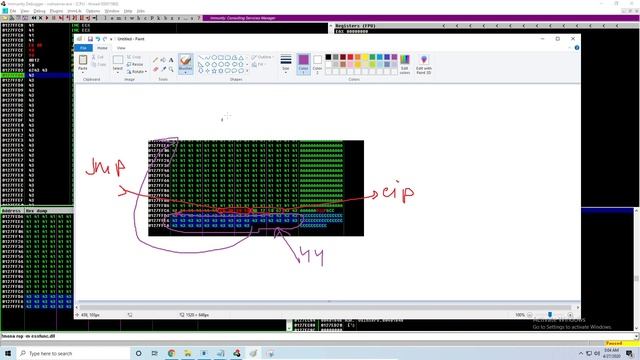The height and width of the screenshot is (360, 640).
Task: Click the Brushes tool icon
Action: [x=185, y=61]
